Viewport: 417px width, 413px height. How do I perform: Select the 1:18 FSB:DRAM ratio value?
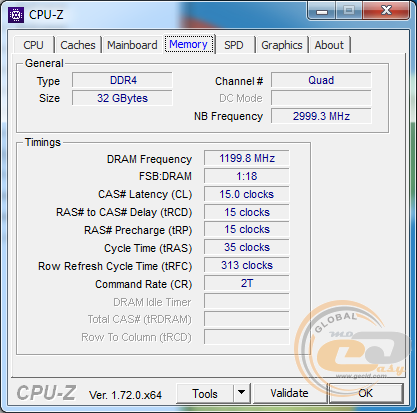pos(247,176)
